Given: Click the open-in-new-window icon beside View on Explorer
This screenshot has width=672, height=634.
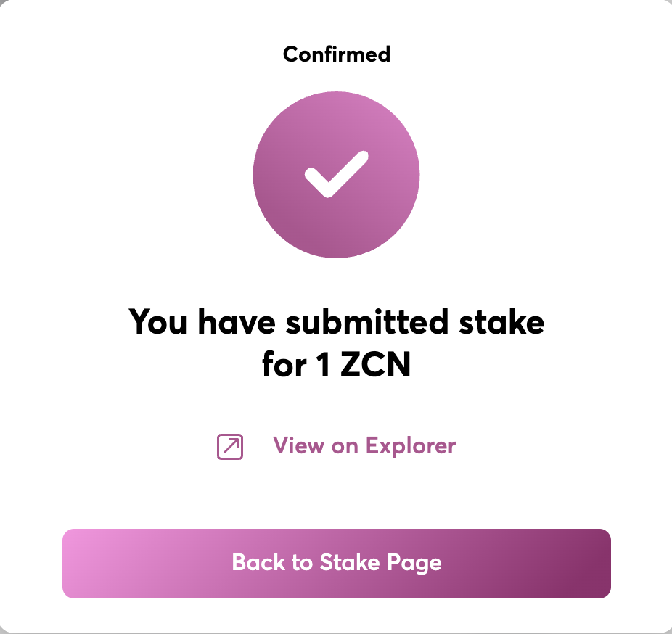Looking at the screenshot, I should tap(230, 446).
